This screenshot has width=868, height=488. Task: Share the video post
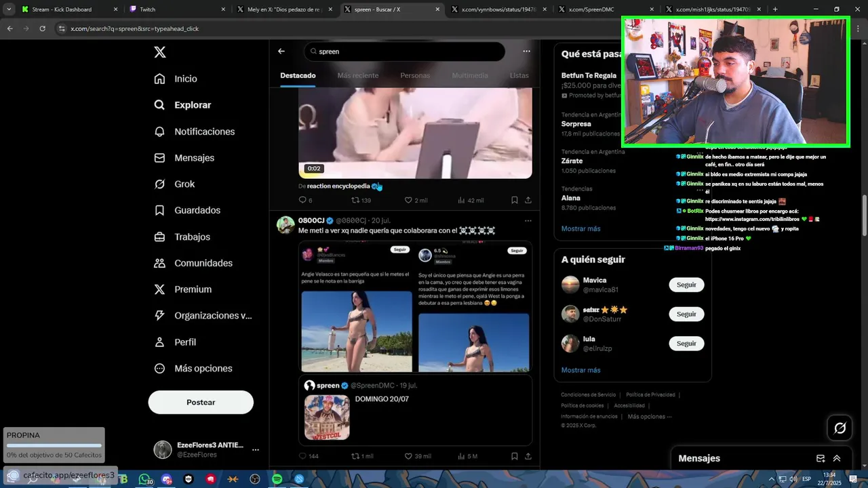528,200
